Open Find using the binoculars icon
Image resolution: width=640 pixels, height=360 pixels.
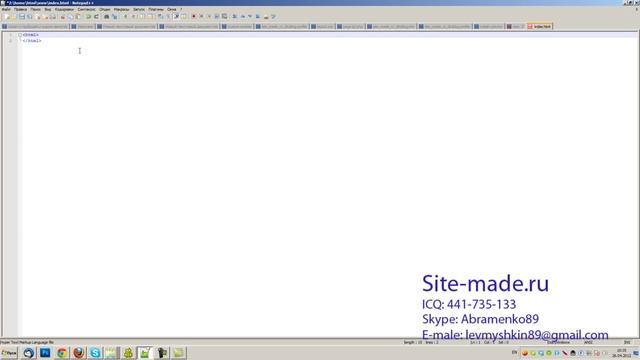pyautogui.click(x=107, y=16)
